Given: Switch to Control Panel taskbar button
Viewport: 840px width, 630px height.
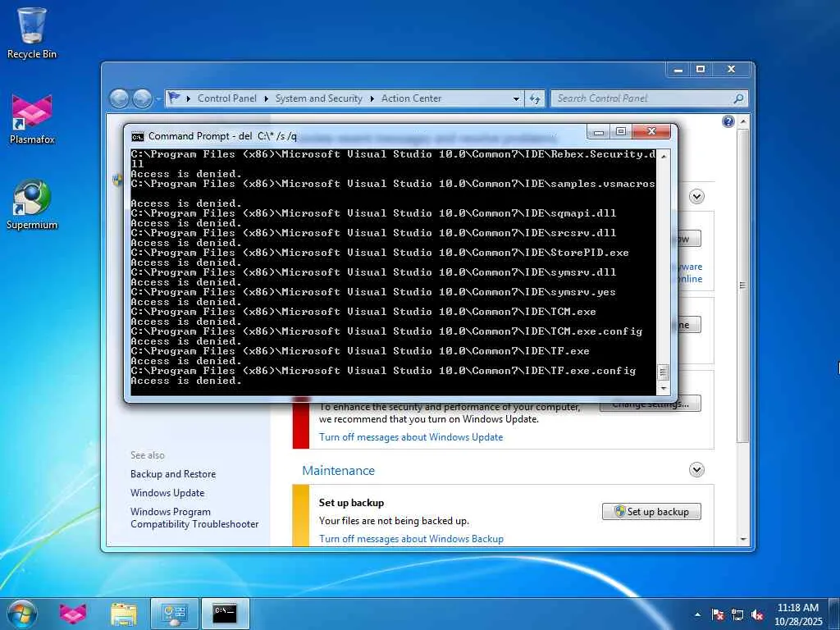Looking at the screenshot, I should click(175, 614).
